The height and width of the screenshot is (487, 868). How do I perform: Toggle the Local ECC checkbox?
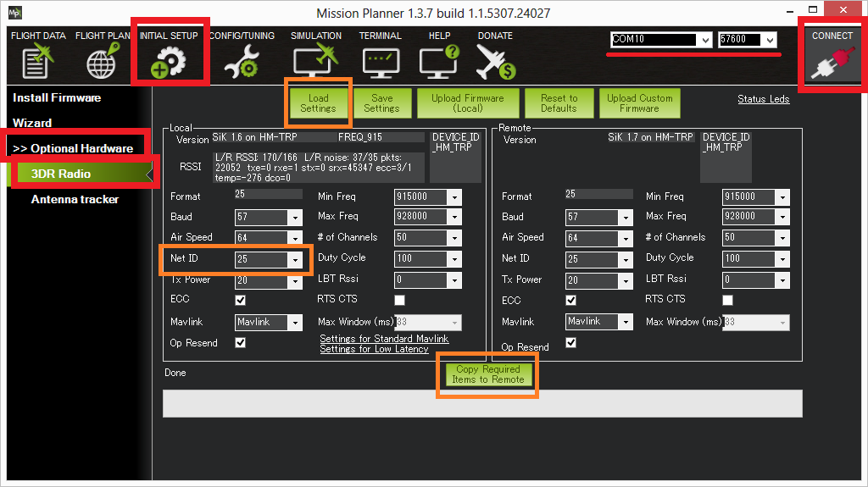(241, 300)
